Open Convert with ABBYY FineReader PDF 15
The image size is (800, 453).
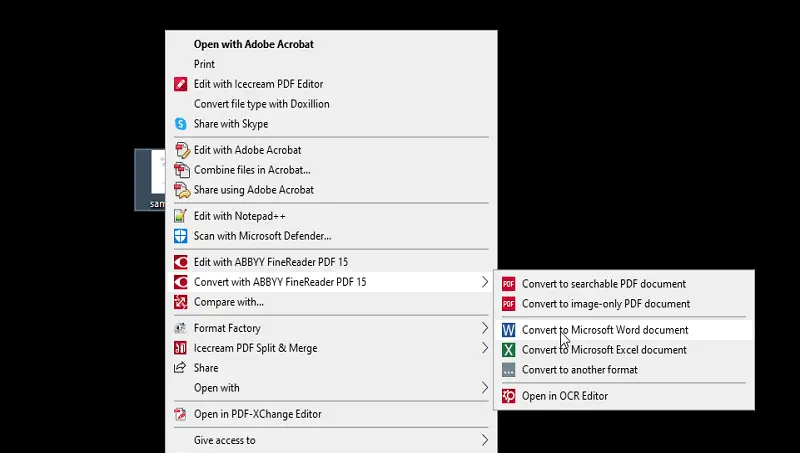pyautogui.click(x=332, y=282)
